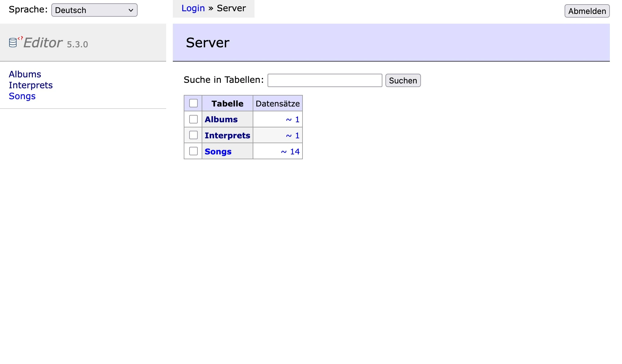
Task: Click the Server breadcrumb item
Action: click(x=231, y=8)
